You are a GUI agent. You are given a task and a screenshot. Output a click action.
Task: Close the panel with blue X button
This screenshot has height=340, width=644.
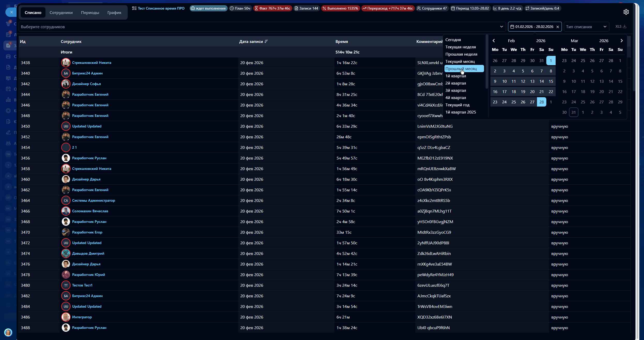pos(11,12)
